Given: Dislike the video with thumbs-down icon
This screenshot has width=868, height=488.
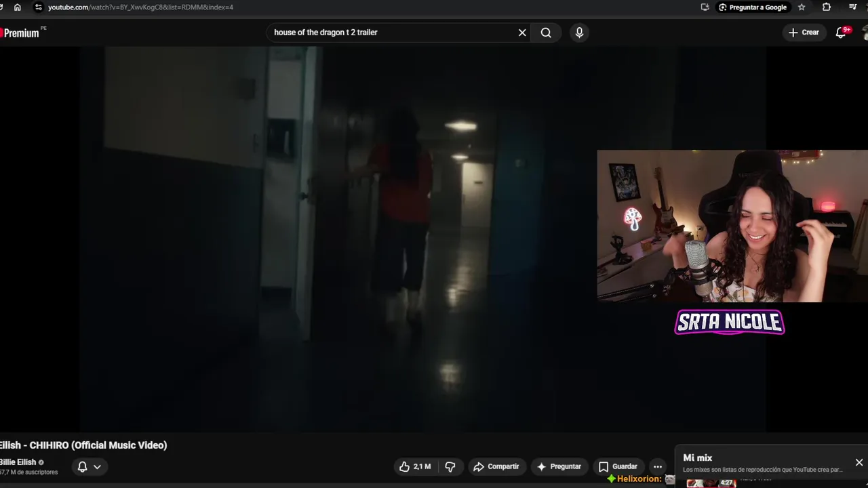Looking at the screenshot, I should [450, 466].
